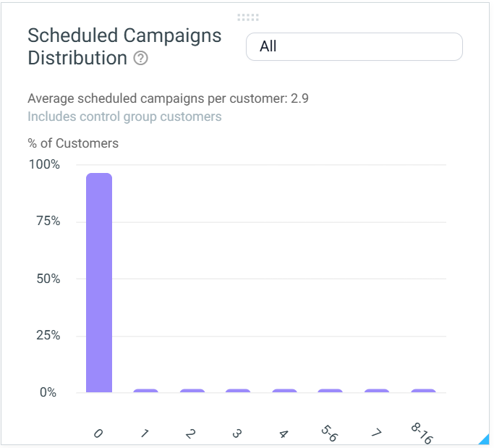The width and height of the screenshot is (494, 448).
Task: Click the 50% y-axis label
Action: [x=48, y=279]
